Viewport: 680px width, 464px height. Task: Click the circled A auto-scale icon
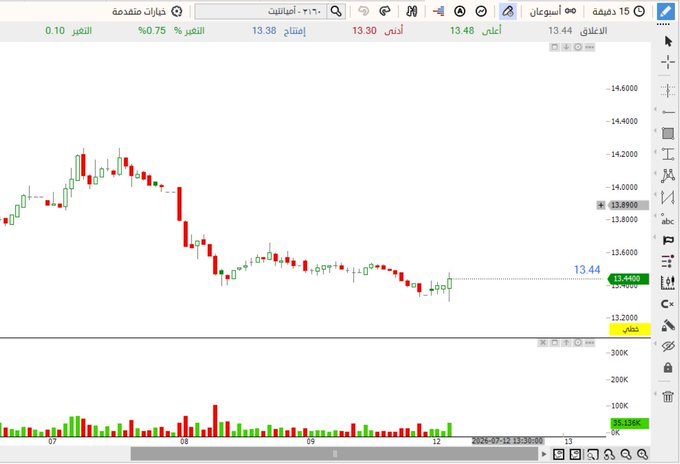point(460,11)
